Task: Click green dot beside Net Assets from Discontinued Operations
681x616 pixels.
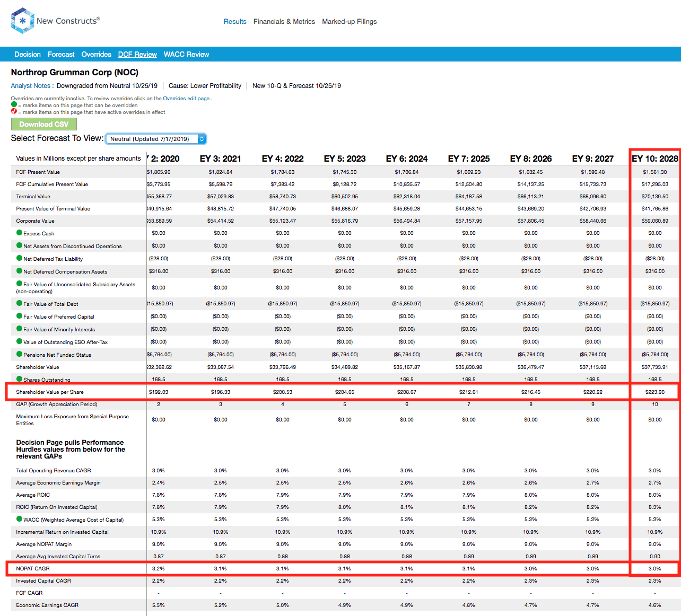Action: pyautogui.click(x=20, y=245)
